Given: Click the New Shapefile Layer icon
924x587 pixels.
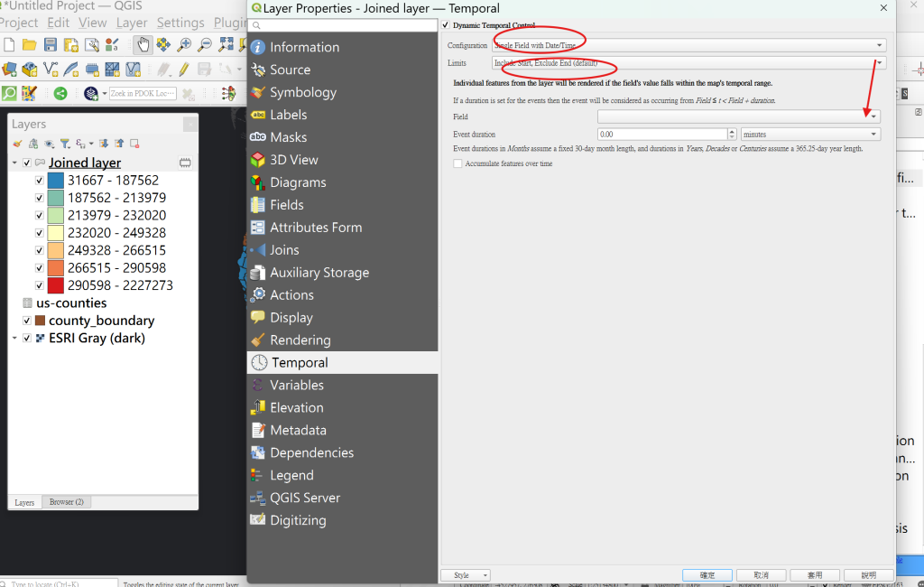Looking at the screenshot, I should coord(51,70).
